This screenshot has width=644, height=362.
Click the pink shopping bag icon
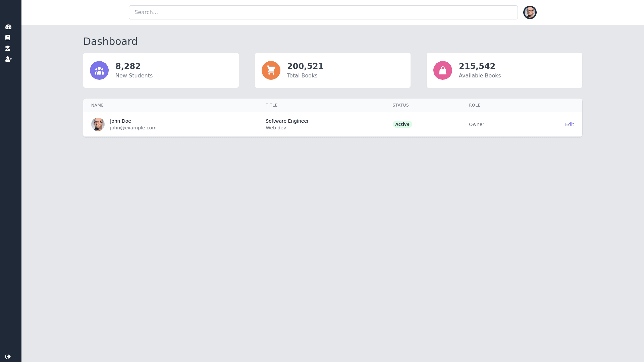click(x=443, y=70)
